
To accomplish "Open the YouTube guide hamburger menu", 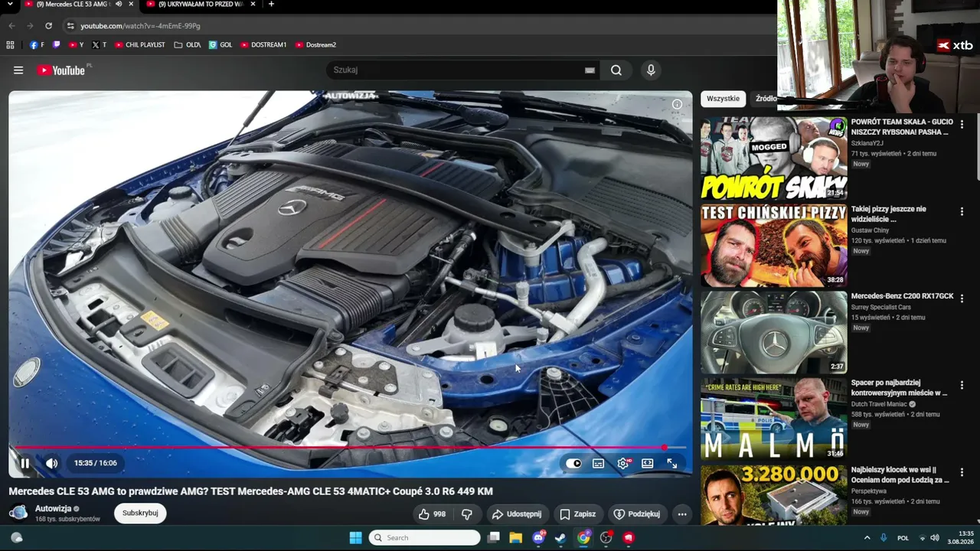I will [x=18, y=70].
